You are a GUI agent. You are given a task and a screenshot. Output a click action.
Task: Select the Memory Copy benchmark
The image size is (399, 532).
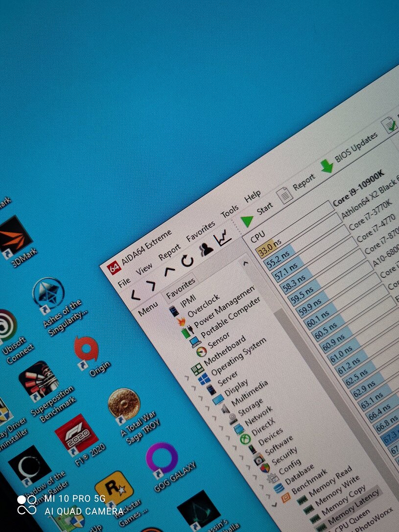344,500
